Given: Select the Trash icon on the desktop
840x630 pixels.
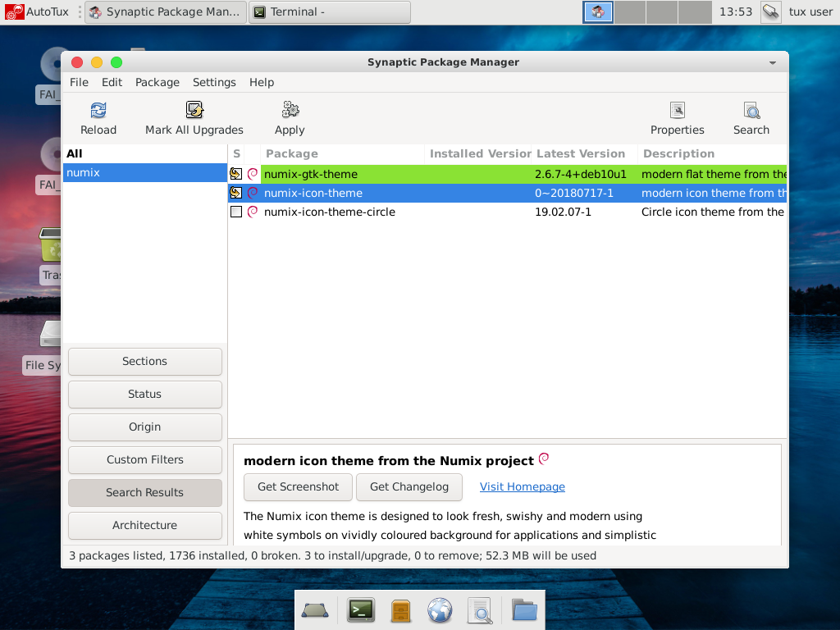Looking at the screenshot, I should 51,244.
